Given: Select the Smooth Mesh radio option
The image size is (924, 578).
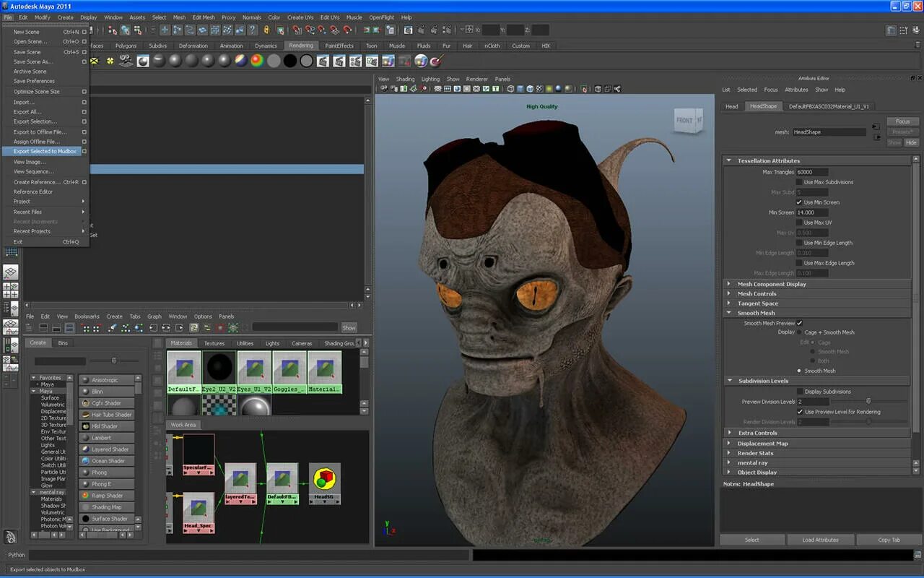Looking at the screenshot, I should (799, 371).
